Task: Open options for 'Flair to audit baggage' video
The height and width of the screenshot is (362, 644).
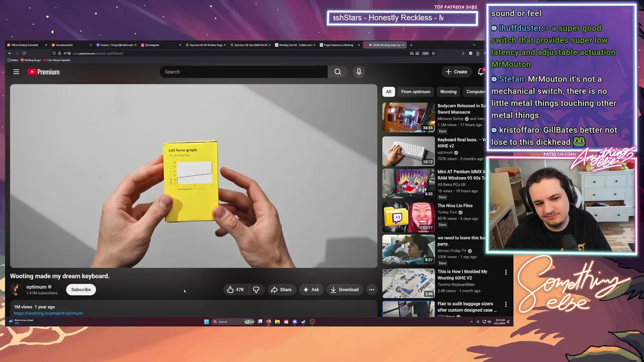Action: tap(506, 304)
